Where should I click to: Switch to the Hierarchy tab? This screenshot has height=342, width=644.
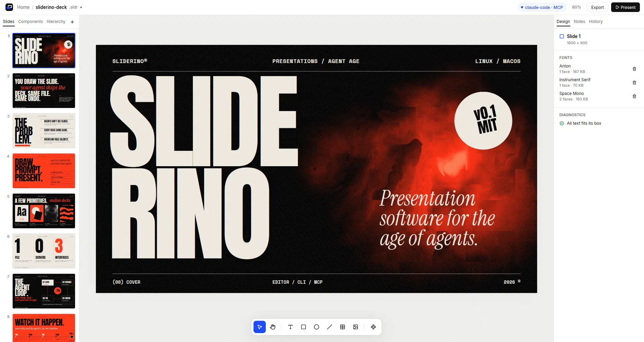coord(56,22)
